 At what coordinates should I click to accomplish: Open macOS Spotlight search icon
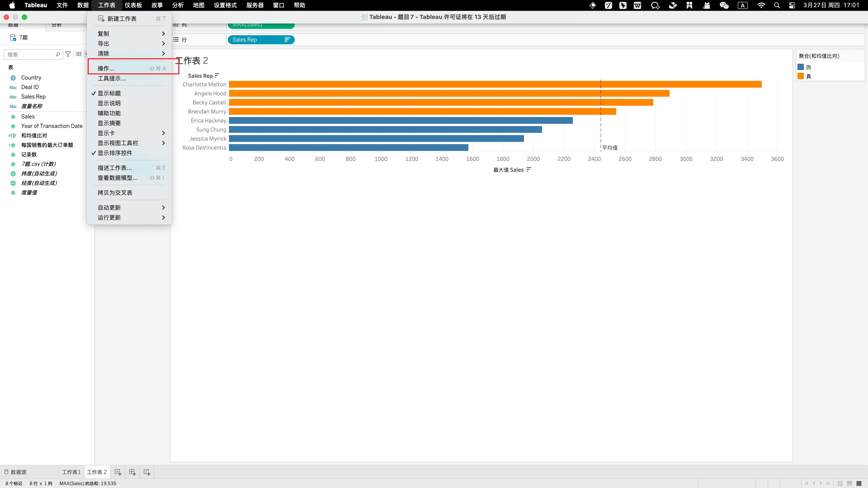(x=777, y=5)
